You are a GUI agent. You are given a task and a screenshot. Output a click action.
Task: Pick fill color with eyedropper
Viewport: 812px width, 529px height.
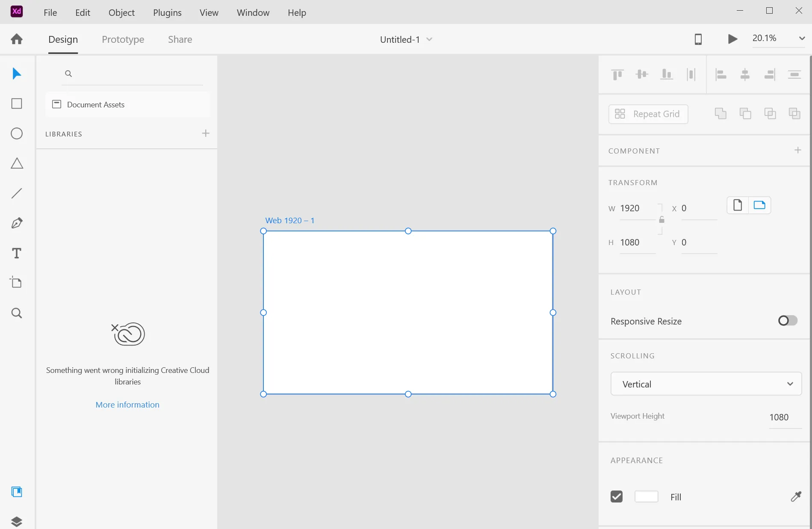[x=796, y=496]
